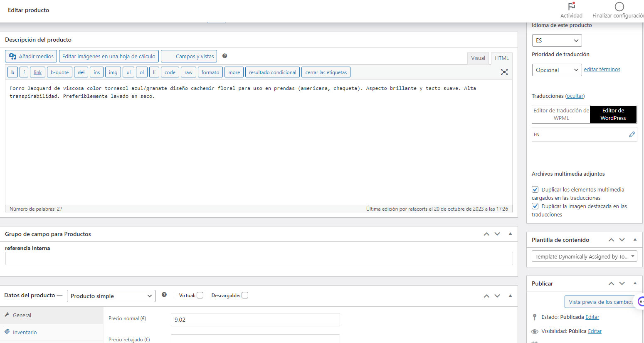Collapse the Grupo de campo panel
Viewport: 644px width, 343px height.
510,234
